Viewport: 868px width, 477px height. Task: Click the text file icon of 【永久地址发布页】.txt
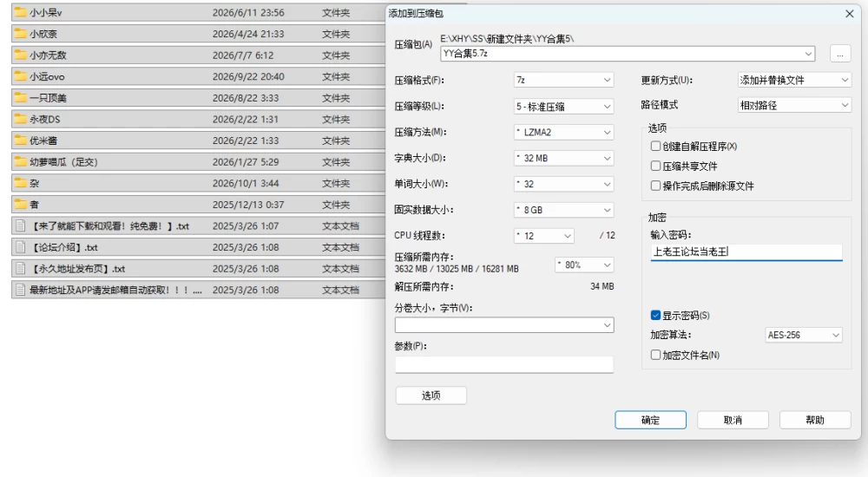(x=21, y=269)
